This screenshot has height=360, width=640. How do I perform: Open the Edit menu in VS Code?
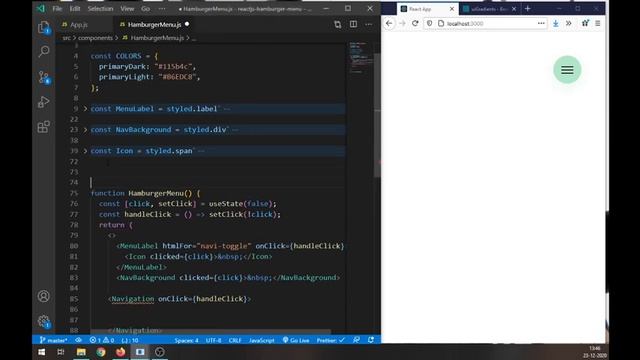tap(75, 9)
